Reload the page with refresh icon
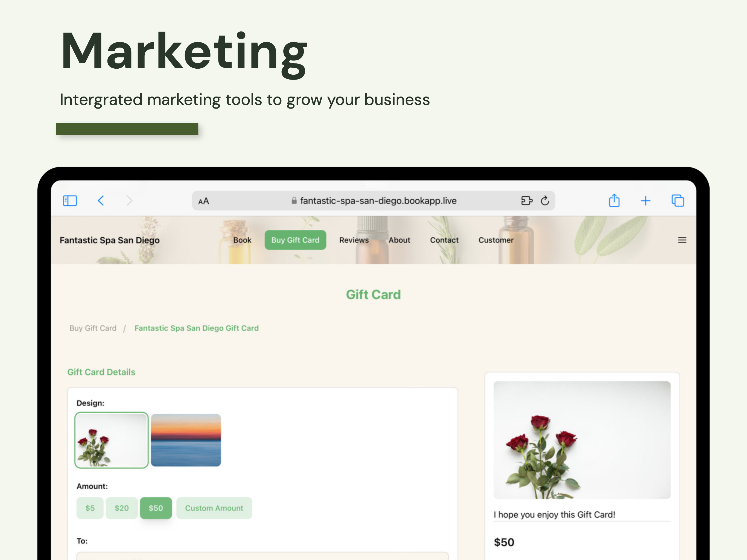This screenshot has width=747, height=560. click(x=545, y=201)
